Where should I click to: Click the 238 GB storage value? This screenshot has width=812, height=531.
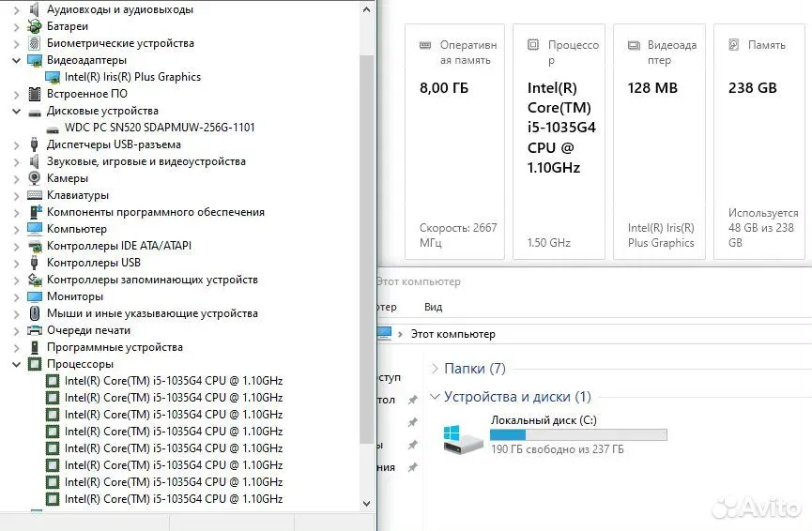point(753,88)
